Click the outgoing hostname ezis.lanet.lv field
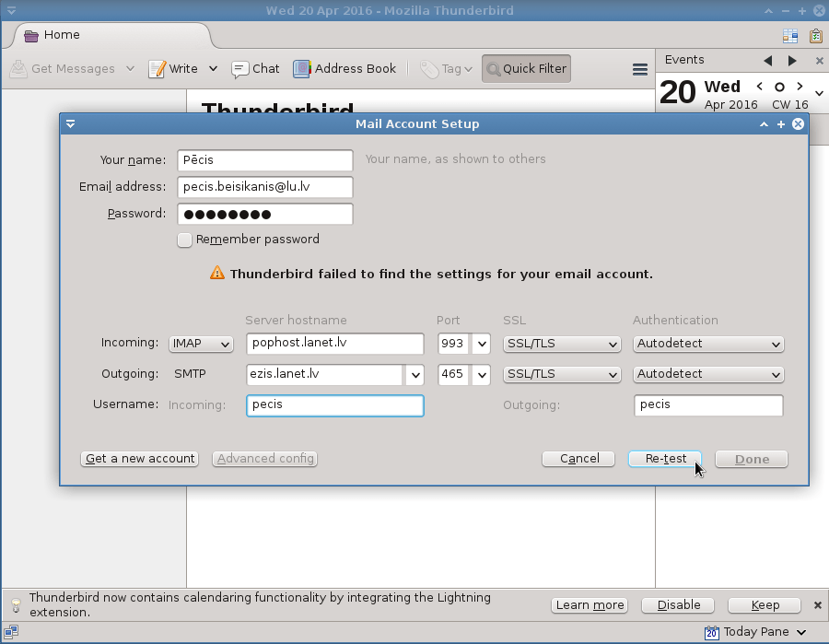 click(x=325, y=375)
